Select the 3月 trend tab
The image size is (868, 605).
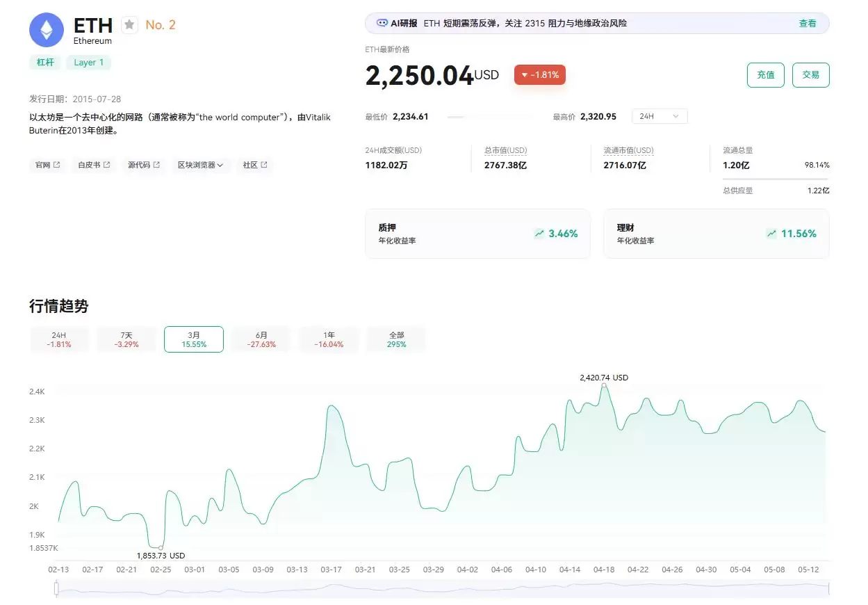(x=194, y=339)
